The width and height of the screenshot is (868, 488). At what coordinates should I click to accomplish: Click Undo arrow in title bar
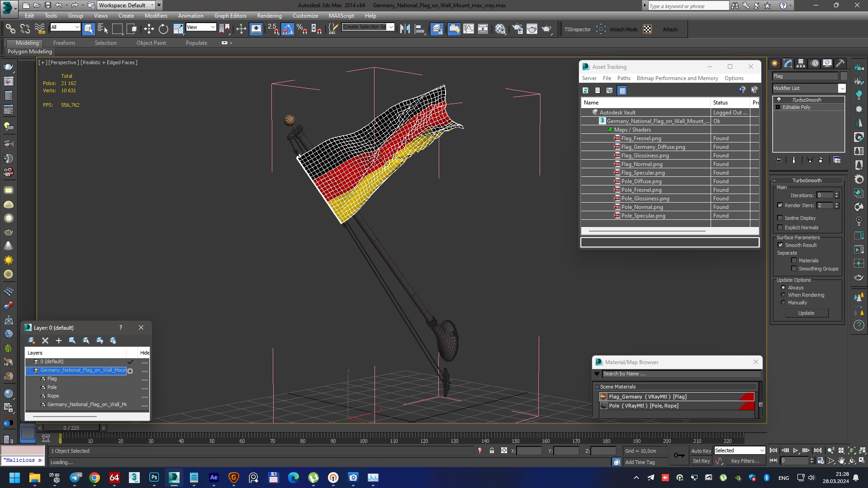tap(59, 5)
